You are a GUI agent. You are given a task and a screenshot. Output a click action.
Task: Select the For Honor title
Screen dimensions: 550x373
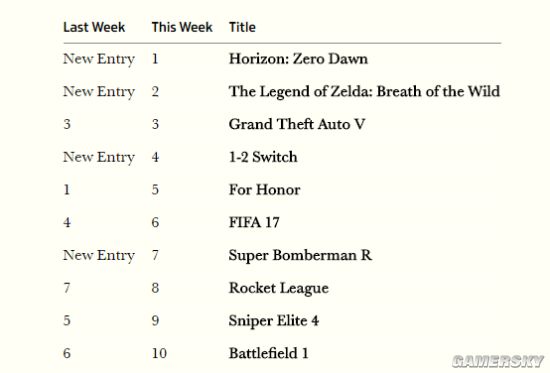point(265,189)
